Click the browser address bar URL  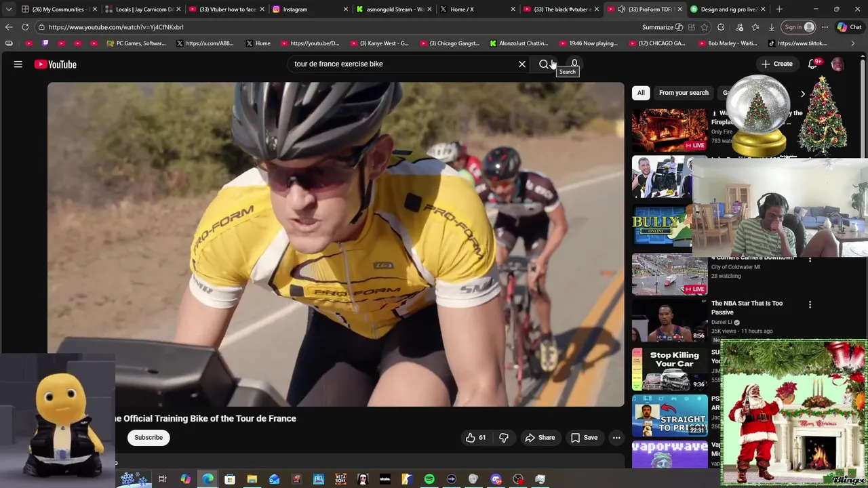[116, 27]
